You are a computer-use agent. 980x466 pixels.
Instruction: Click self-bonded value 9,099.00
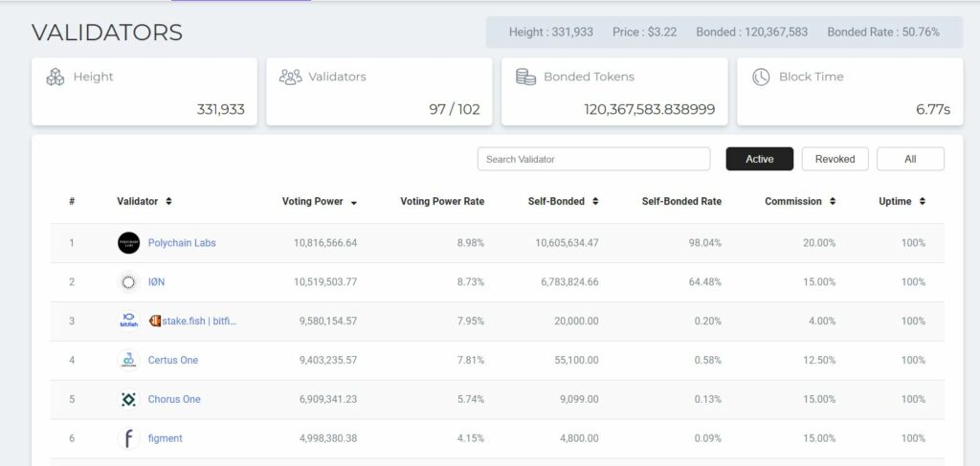(x=579, y=399)
